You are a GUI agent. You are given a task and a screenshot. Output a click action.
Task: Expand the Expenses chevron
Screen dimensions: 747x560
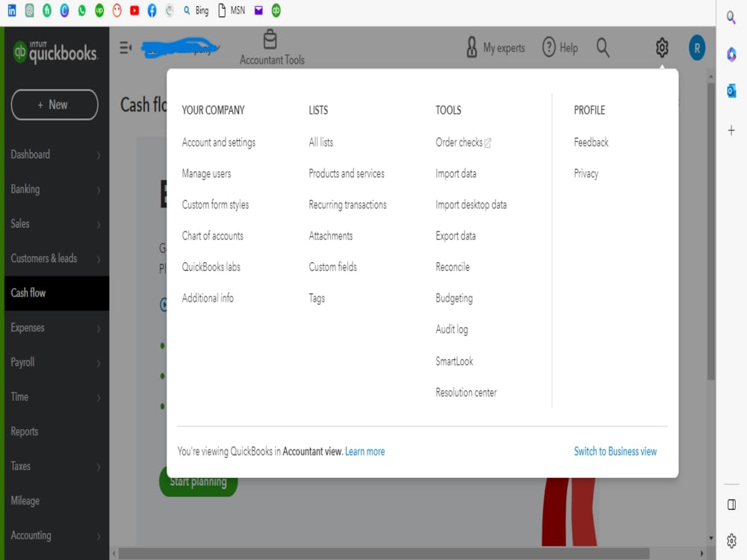tap(99, 329)
